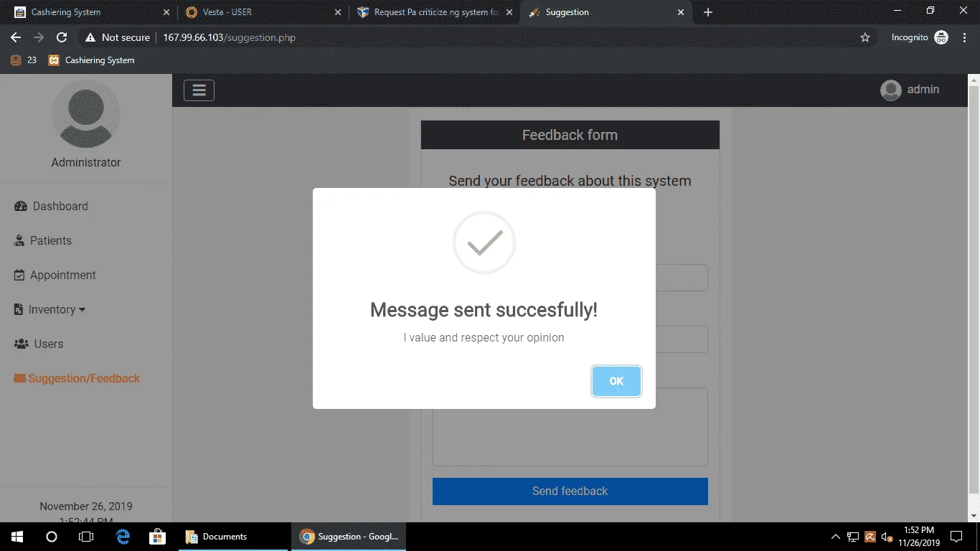The width and height of the screenshot is (980, 551).
Task: Bookmark this page with star icon
Action: point(865,37)
